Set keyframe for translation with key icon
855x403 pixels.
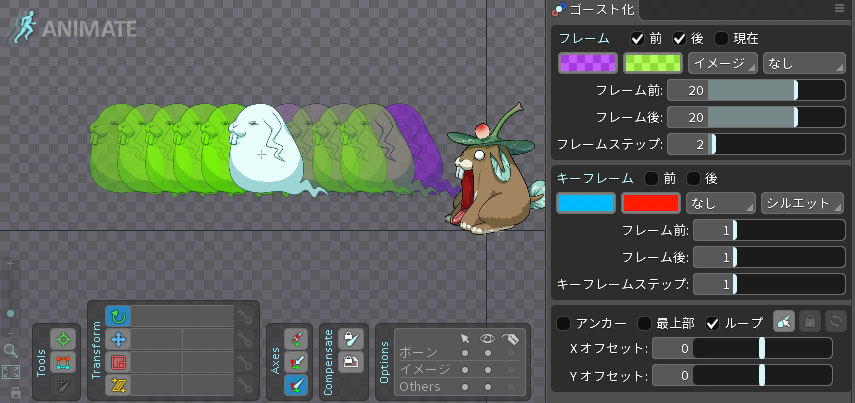(x=245, y=339)
